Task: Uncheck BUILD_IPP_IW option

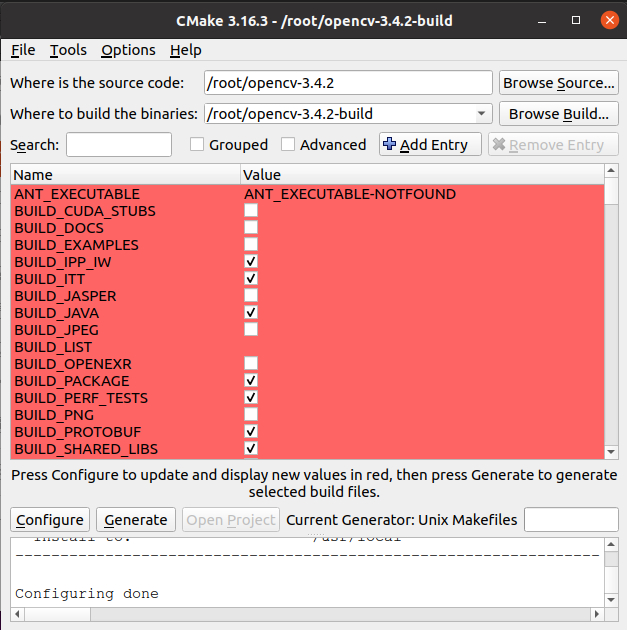Action: click(251, 262)
